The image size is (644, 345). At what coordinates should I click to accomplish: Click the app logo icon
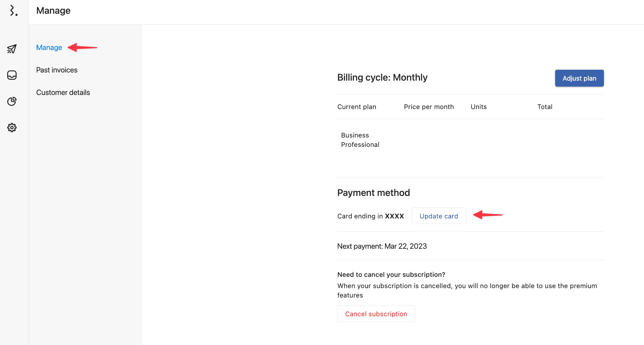coord(13,11)
